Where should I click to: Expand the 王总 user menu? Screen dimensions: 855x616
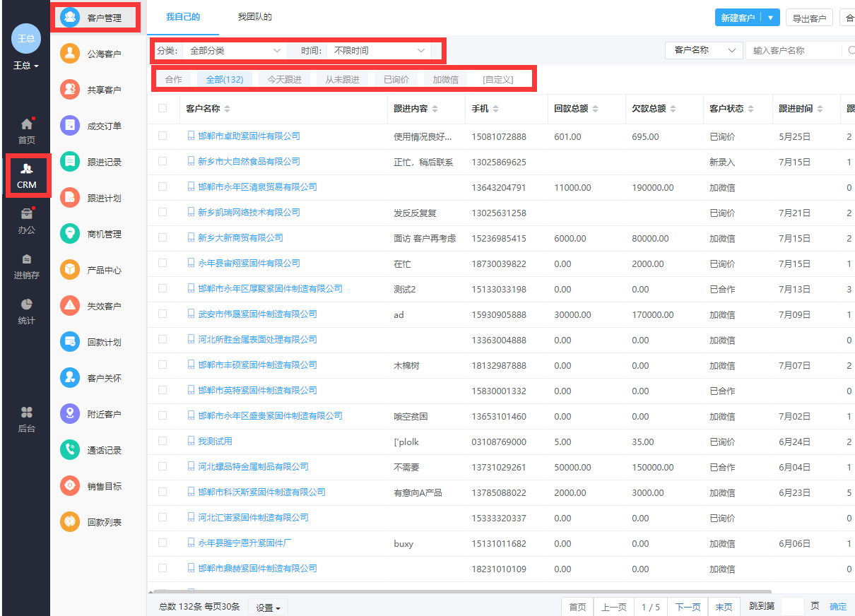point(26,66)
